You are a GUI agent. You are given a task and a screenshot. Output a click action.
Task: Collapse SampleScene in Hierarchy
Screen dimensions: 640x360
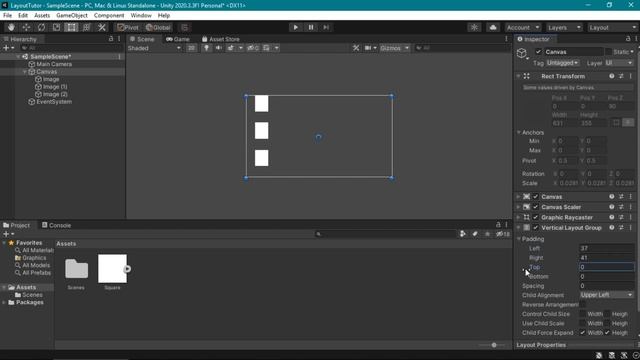tap(18, 57)
